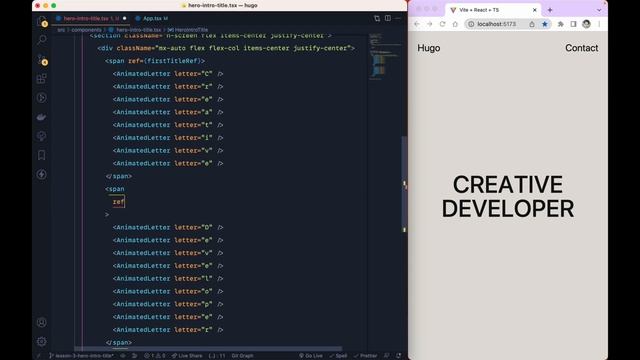This screenshot has height=360, width=640.
Task: Click the components breadcrumb
Action: tap(86, 30)
